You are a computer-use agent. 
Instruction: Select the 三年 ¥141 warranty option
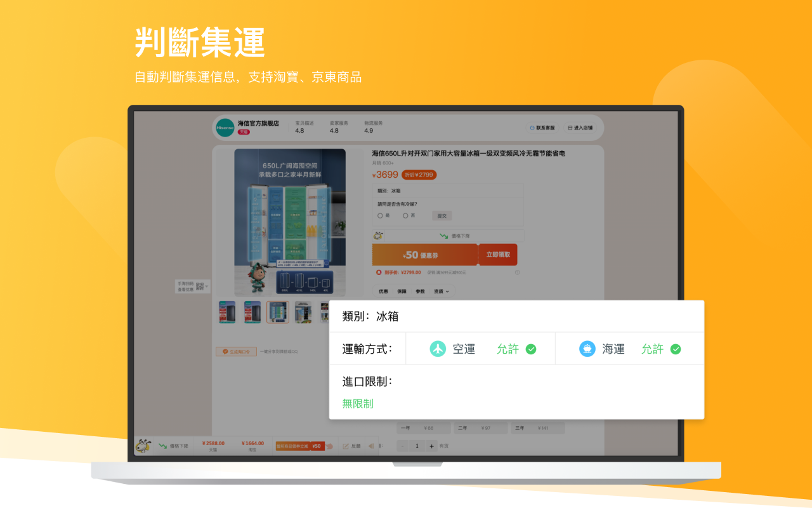(x=538, y=428)
